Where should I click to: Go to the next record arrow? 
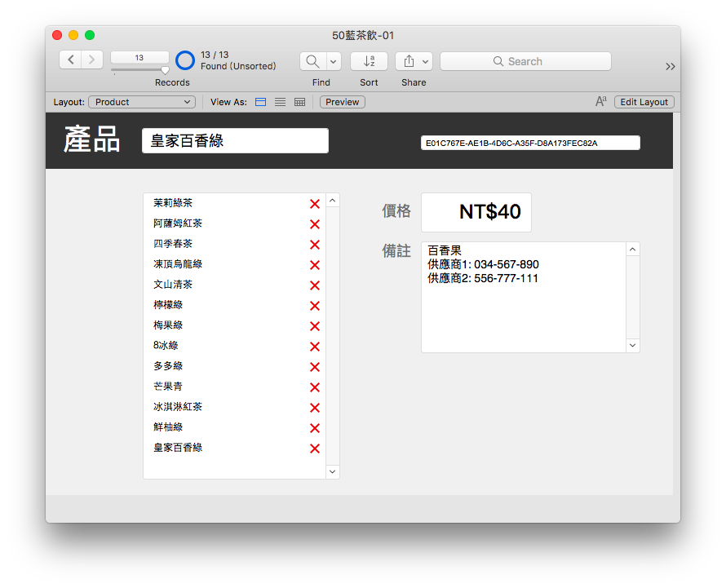91,60
